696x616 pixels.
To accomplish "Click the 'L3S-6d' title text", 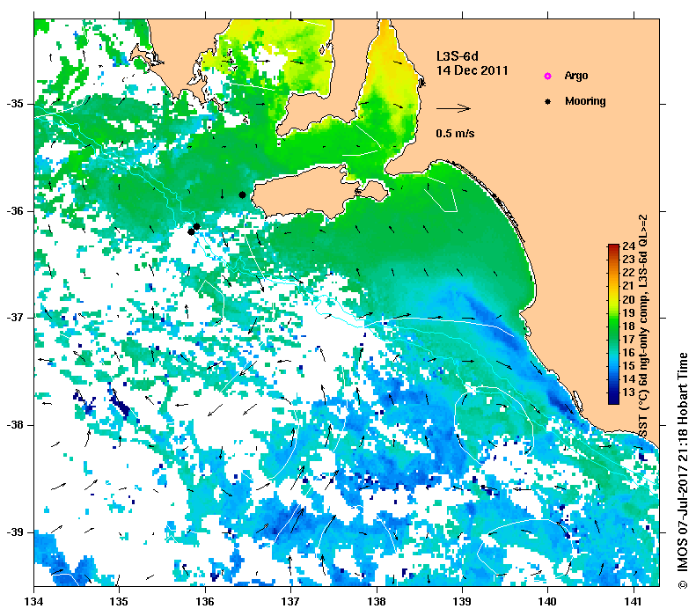I will click(458, 56).
